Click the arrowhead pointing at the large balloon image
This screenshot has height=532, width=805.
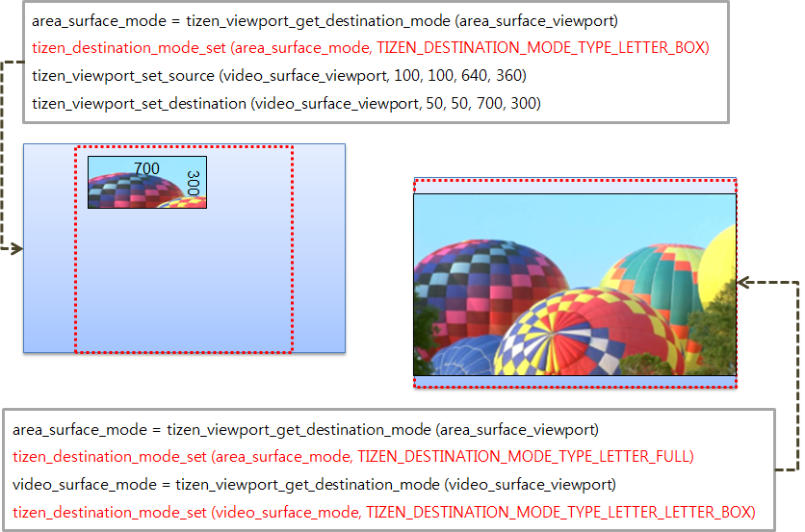click(746, 284)
